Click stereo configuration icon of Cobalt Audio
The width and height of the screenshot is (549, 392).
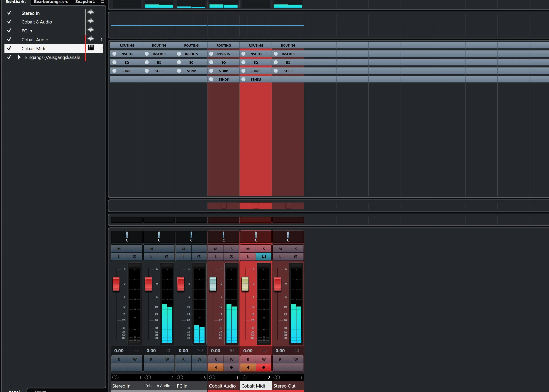(212, 377)
